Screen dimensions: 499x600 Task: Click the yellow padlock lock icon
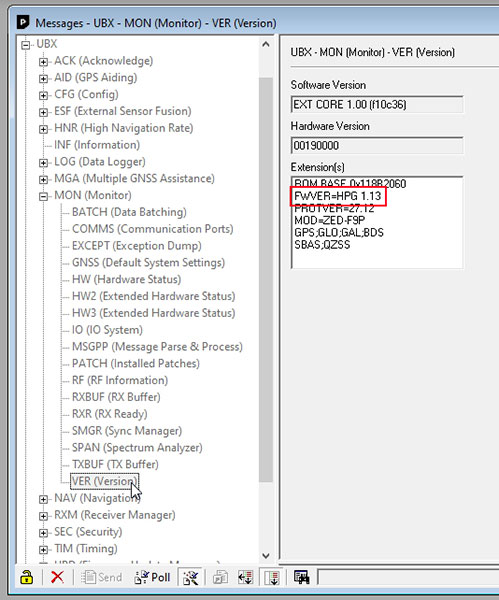pyautogui.click(x=26, y=577)
